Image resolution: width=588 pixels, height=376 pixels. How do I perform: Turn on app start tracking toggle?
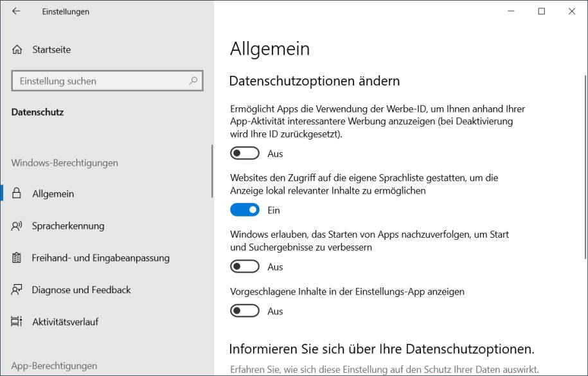(245, 267)
